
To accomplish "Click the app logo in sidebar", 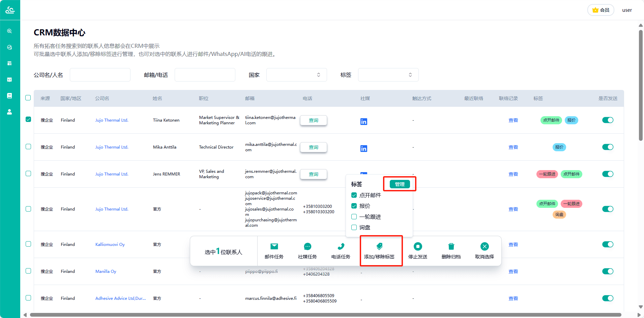I will [x=10, y=10].
